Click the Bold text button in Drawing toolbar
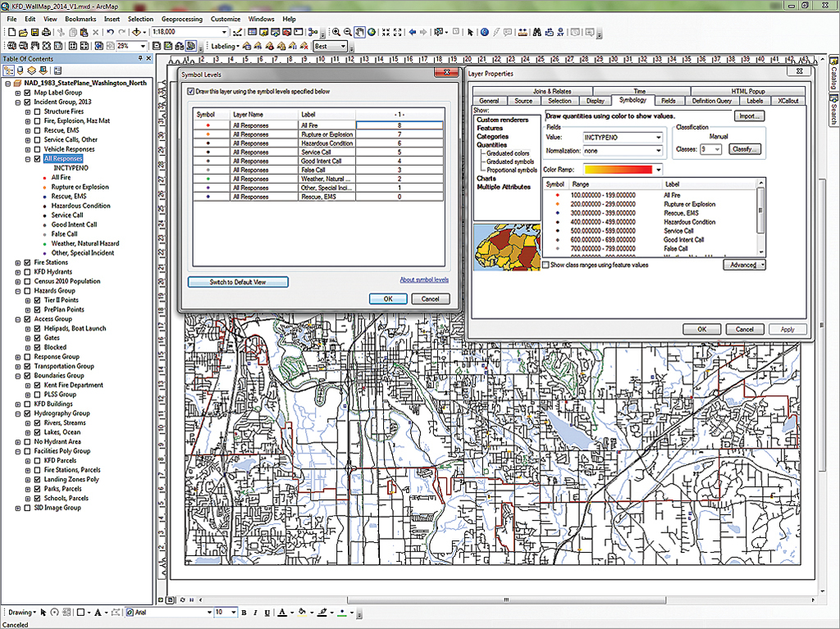Screen dimensions: 840x629 245,613
